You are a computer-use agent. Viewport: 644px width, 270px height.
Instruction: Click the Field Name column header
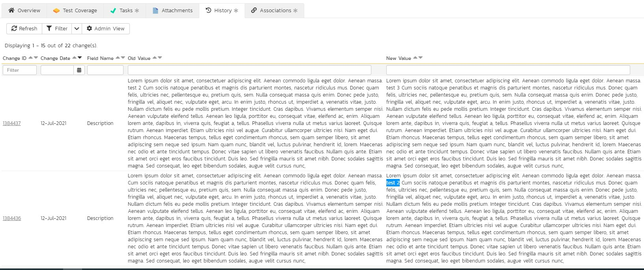tap(100, 58)
